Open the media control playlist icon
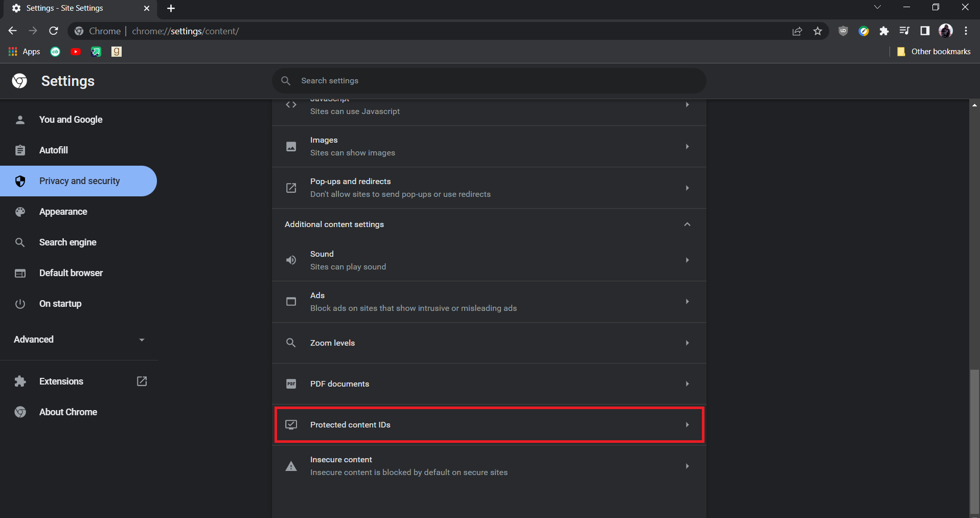The width and height of the screenshot is (980, 518). coord(904,31)
